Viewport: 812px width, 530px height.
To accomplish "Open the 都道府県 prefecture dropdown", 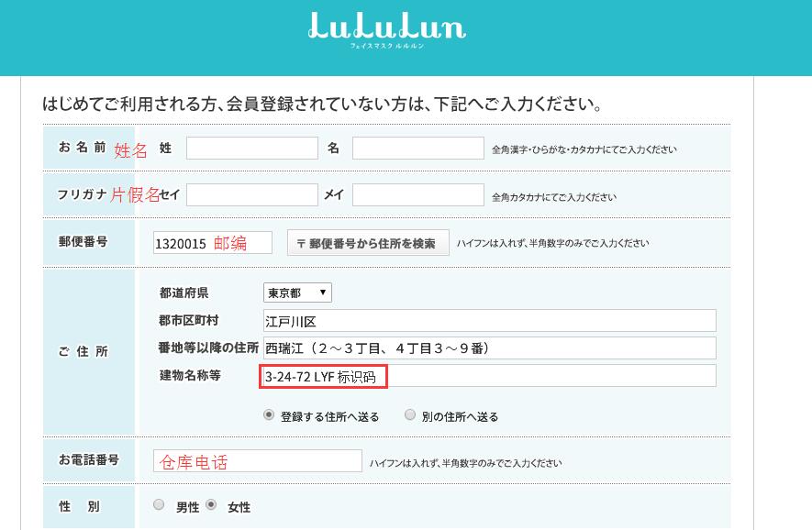I will click(x=297, y=293).
